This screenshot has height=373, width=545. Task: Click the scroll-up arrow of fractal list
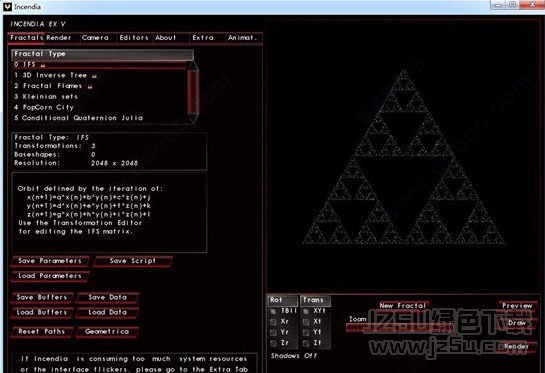tap(193, 65)
